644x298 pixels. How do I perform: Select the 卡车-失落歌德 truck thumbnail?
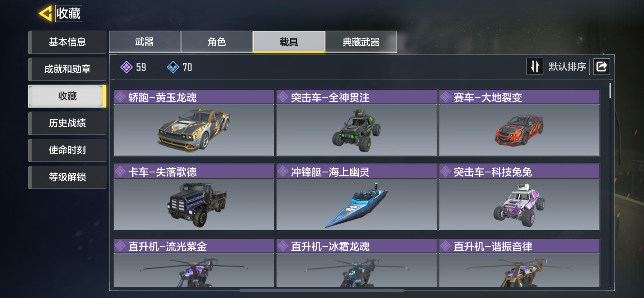[194, 204]
